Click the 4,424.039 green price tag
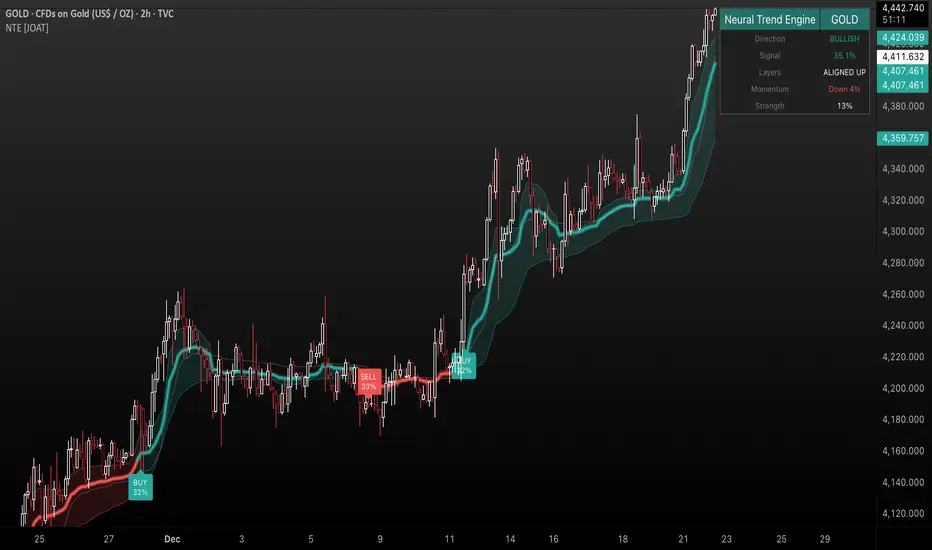This screenshot has width=932, height=550. (x=903, y=37)
